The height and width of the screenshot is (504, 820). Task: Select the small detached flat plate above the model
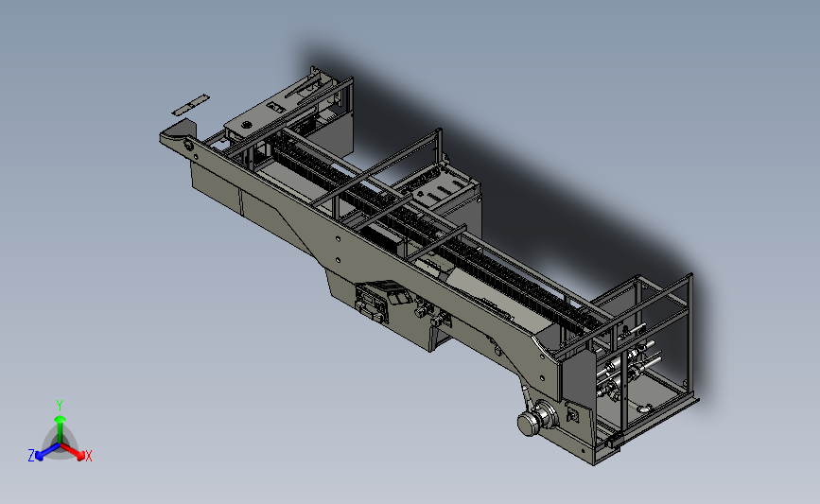[x=191, y=105]
